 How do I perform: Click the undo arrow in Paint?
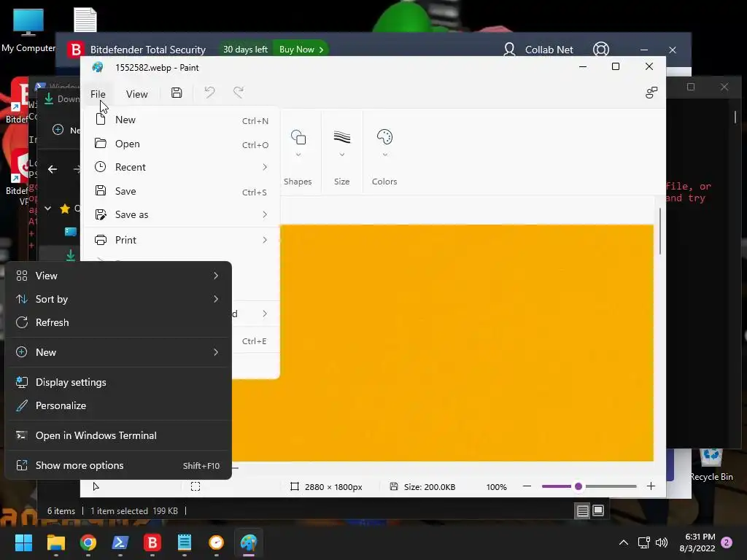click(x=209, y=93)
